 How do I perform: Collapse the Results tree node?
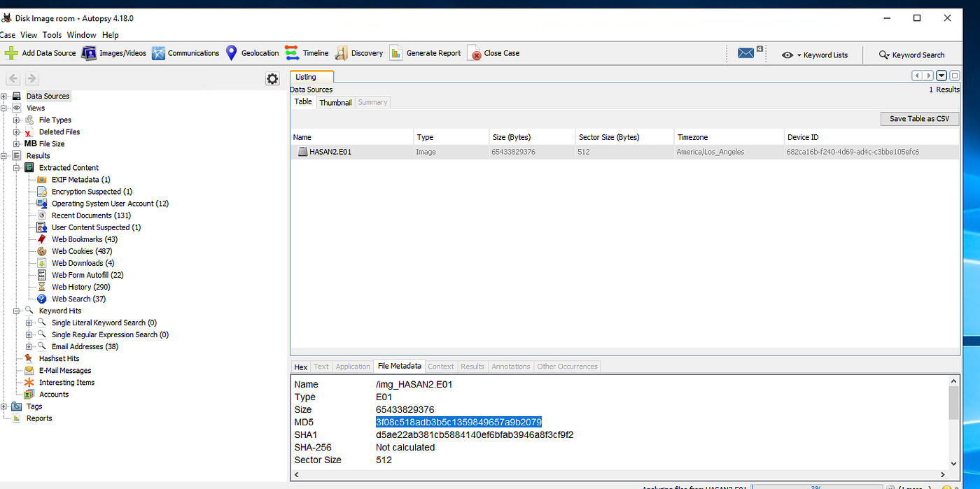tap(4, 155)
